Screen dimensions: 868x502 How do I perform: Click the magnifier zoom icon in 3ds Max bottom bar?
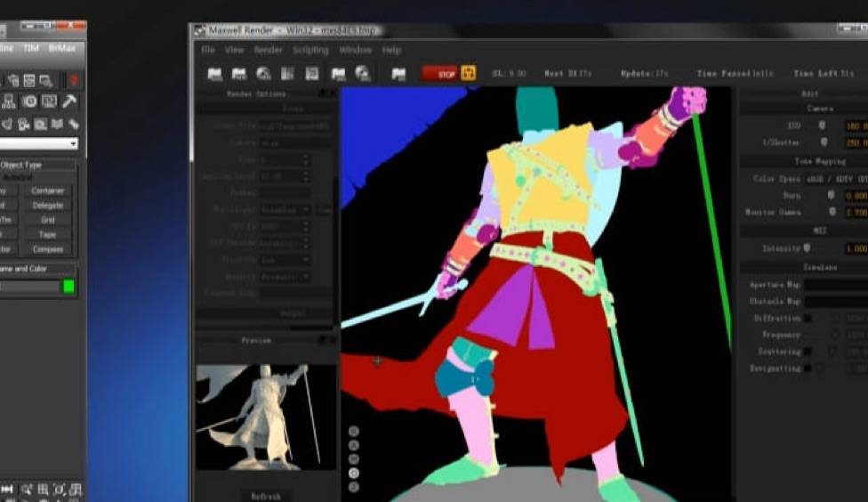(x=26, y=490)
